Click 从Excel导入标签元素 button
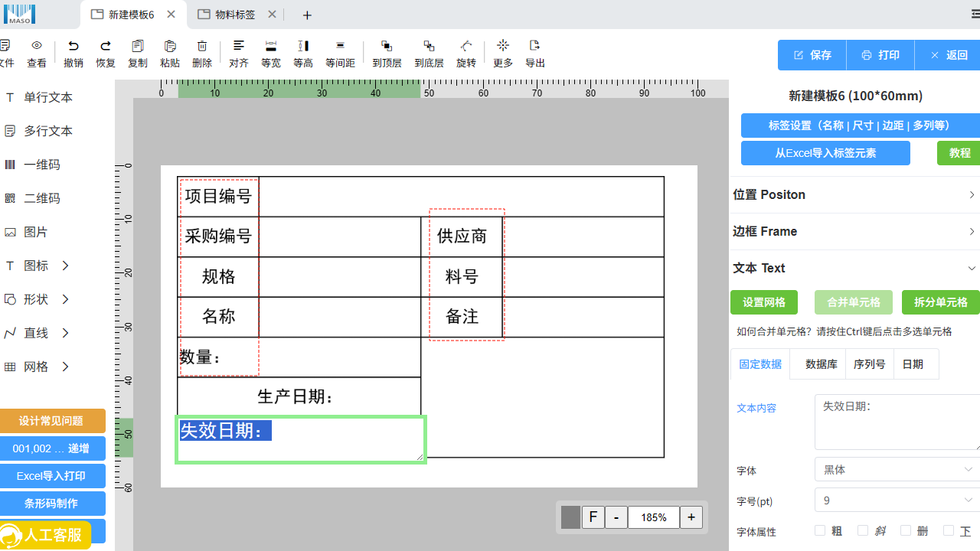This screenshot has width=980, height=551. 825,153
